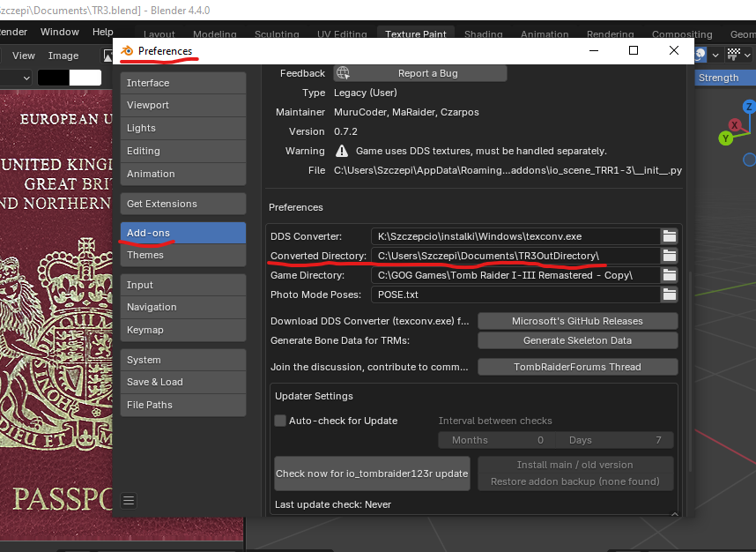Click the viewport shading sphere icon
Viewport: 756px width, 552px height.
tap(700, 55)
